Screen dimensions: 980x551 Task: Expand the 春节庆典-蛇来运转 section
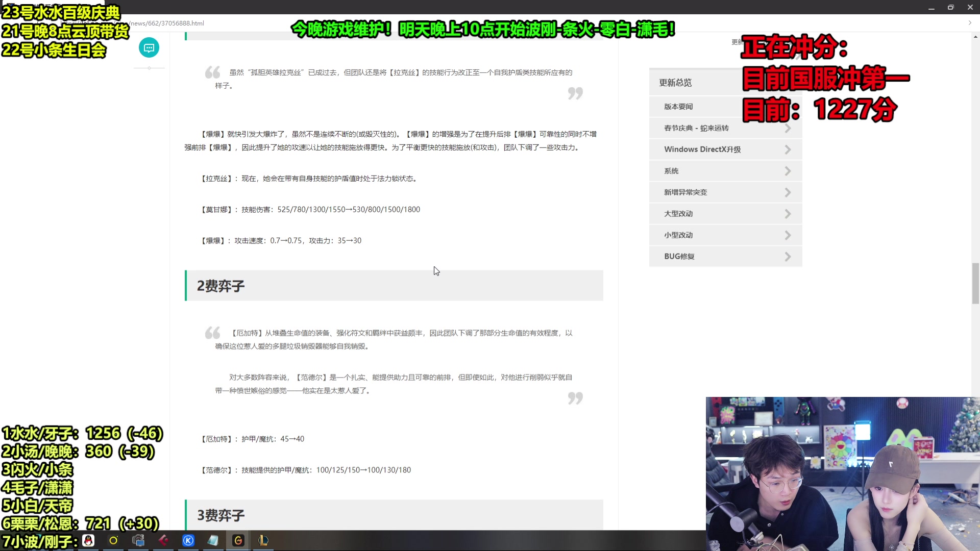pyautogui.click(x=725, y=128)
